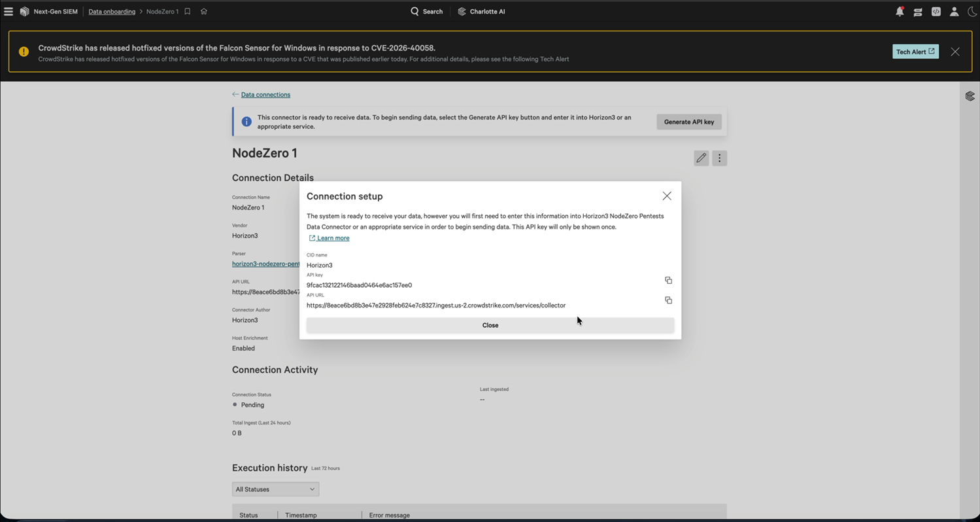This screenshot has height=522, width=980.
Task: Copy the API URL value
Action: [x=668, y=300]
